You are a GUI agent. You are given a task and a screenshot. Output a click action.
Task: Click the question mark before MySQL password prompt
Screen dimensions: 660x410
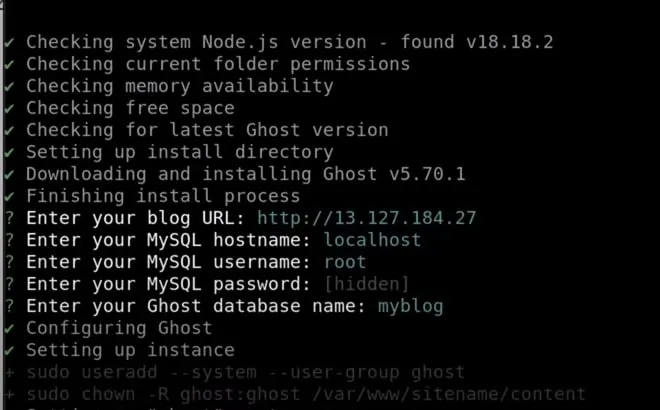[x=7, y=284]
